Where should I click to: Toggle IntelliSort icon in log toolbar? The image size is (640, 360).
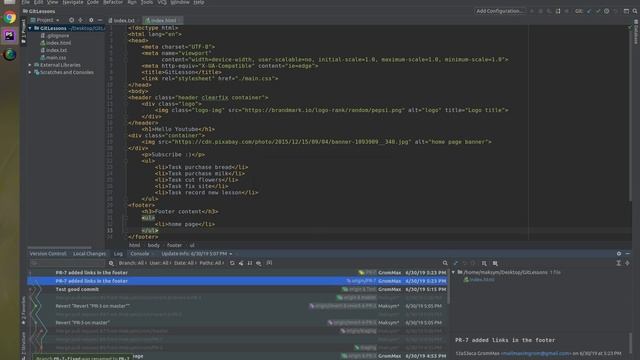[x=250, y=263]
